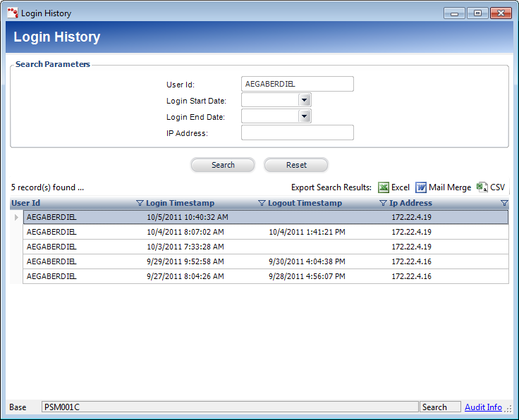Click the Login History title bar icon
519x420 pixels.
coord(13,13)
